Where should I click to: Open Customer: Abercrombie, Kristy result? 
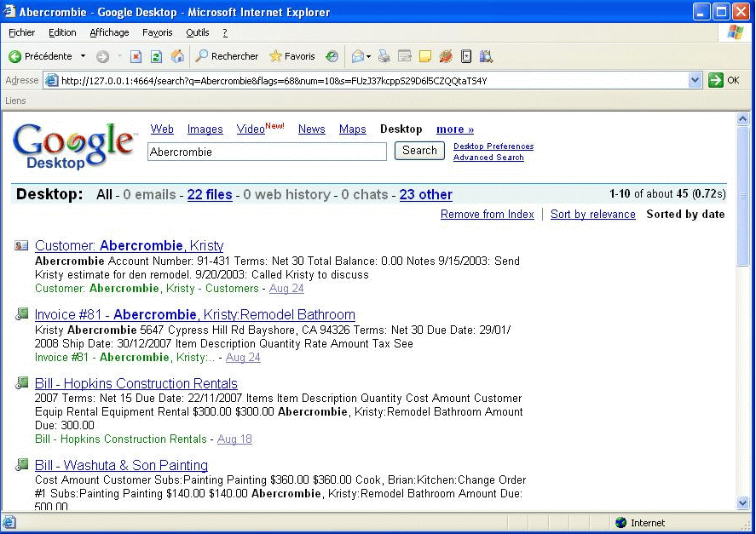130,245
